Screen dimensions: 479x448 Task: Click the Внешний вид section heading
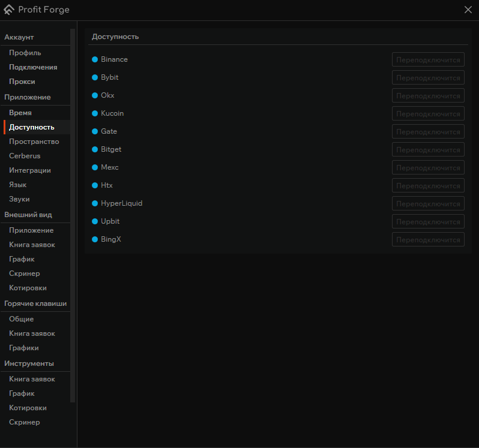pyautogui.click(x=28, y=215)
